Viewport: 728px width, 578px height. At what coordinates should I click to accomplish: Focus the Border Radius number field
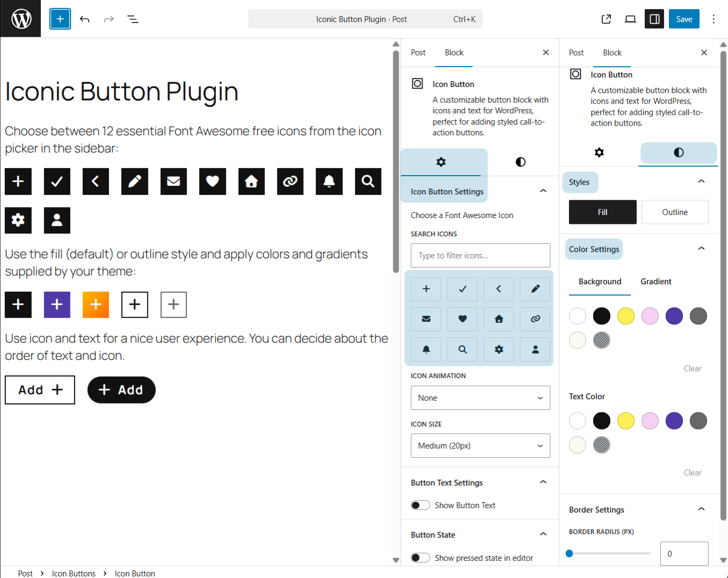(x=684, y=554)
